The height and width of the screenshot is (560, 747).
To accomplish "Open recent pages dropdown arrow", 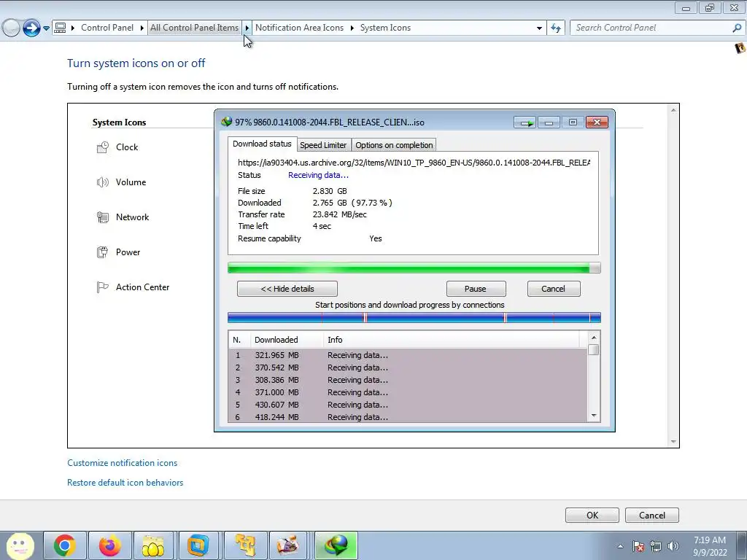I will pyautogui.click(x=46, y=28).
